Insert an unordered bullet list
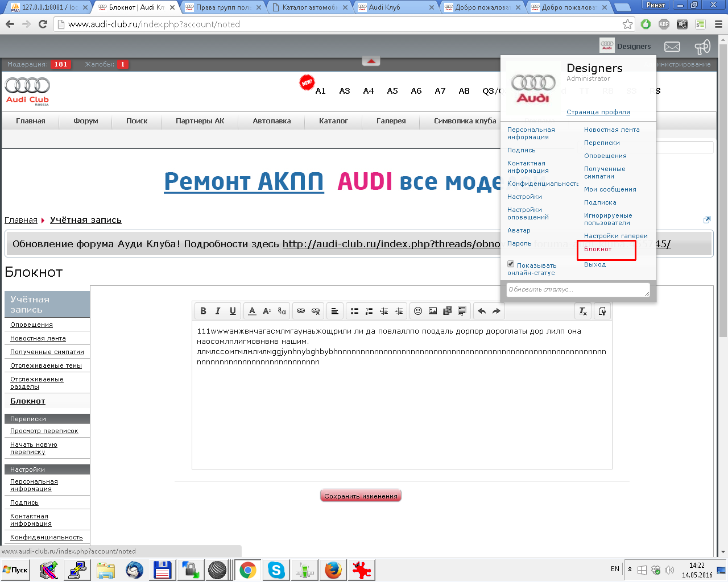The width and height of the screenshot is (728, 582). (x=354, y=311)
